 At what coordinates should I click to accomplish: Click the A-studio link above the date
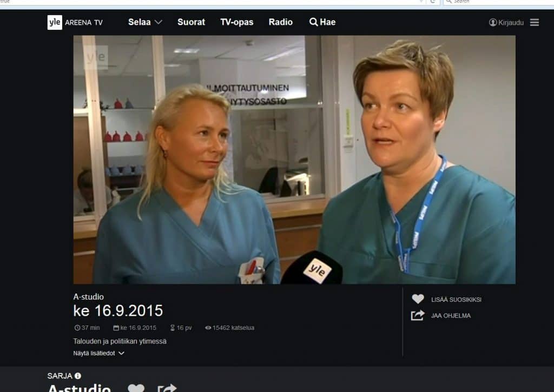[x=88, y=297]
